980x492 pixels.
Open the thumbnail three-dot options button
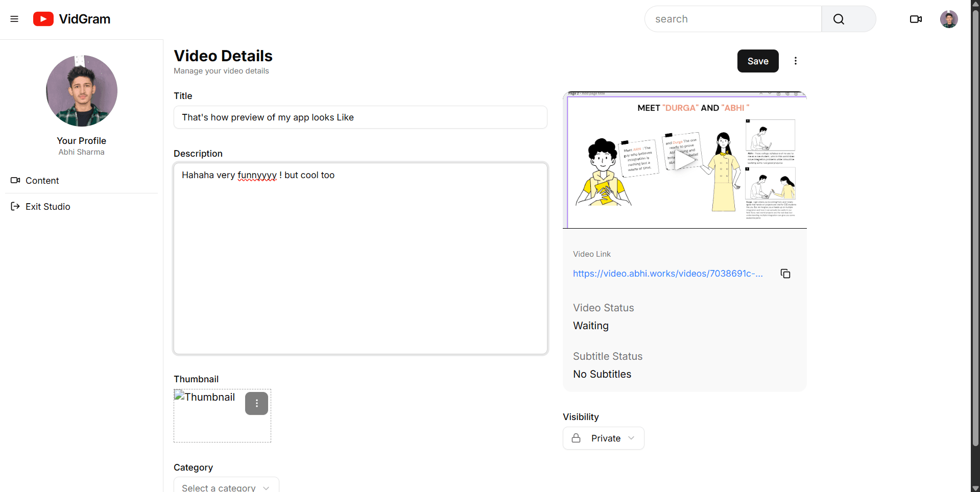(256, 403)
